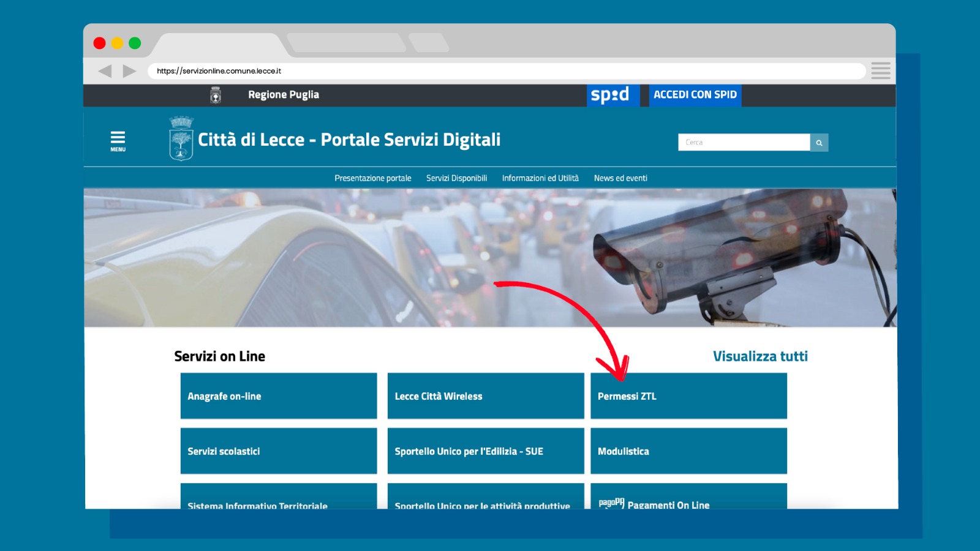This screenshot has width=980, height=551.
Task: Click the green maximize window dot
Action: point(135,43)
